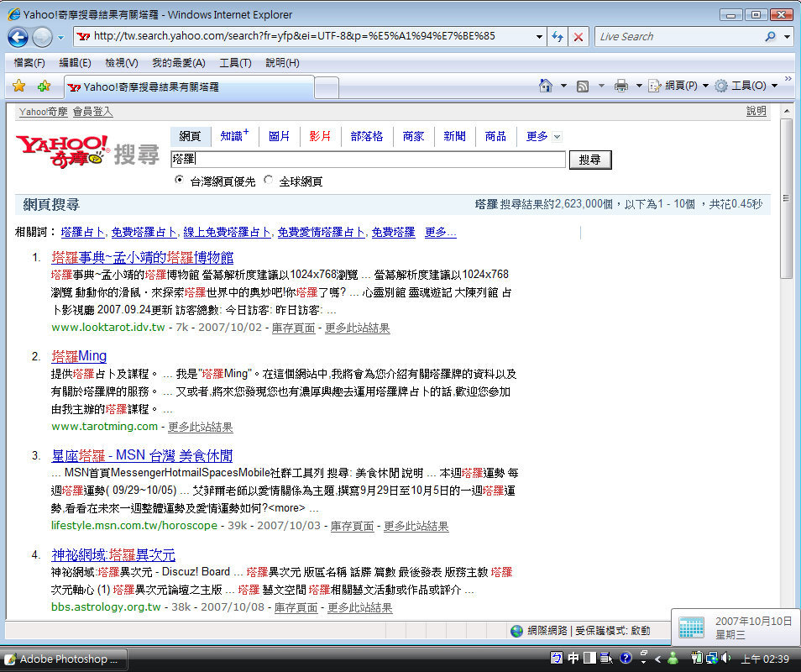Click the scrollbar up arrow
The width and height of the screenshot is (801, 672).
786,111
